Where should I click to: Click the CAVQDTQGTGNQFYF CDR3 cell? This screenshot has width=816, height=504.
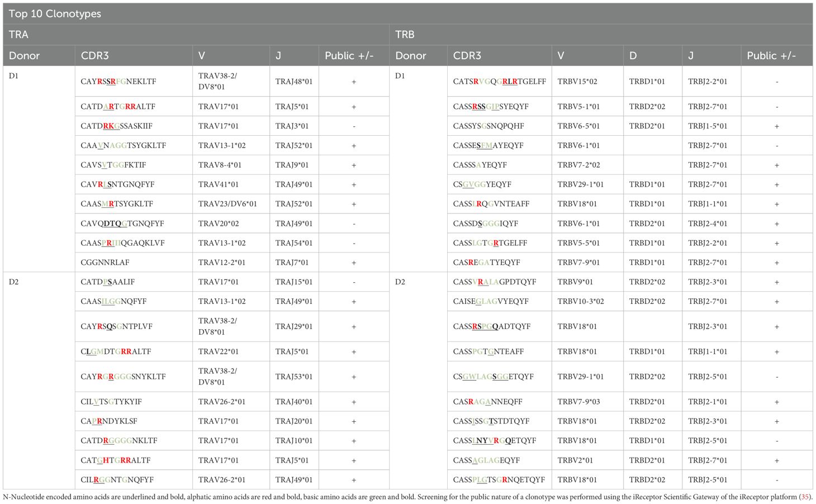pyautogui.click(x=122, y=224)
